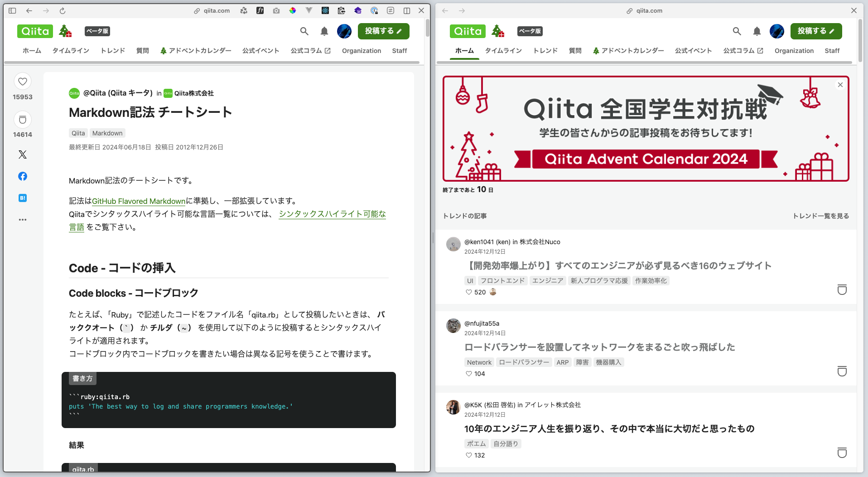Open the GitHub Flavored Markdown link
Image resolution: width=868 pixels, height=477 pixels.
point(138,201)
